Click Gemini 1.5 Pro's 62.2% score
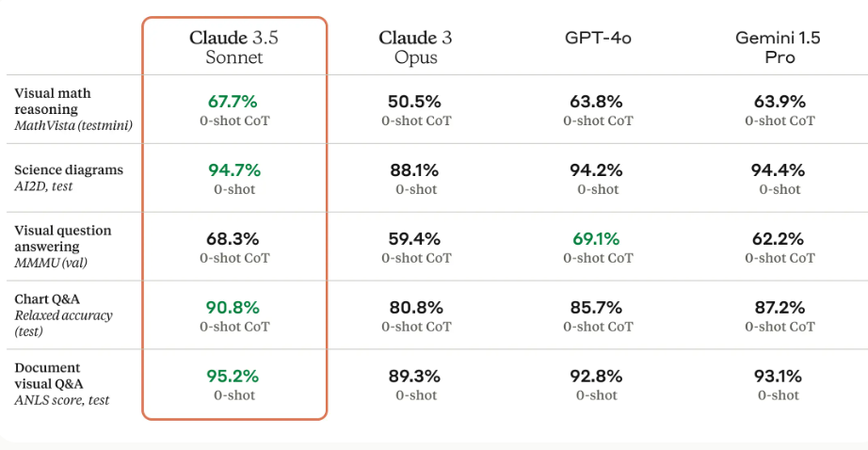The width and height of the screenshot is (868, 450). (x=779, y=239)
